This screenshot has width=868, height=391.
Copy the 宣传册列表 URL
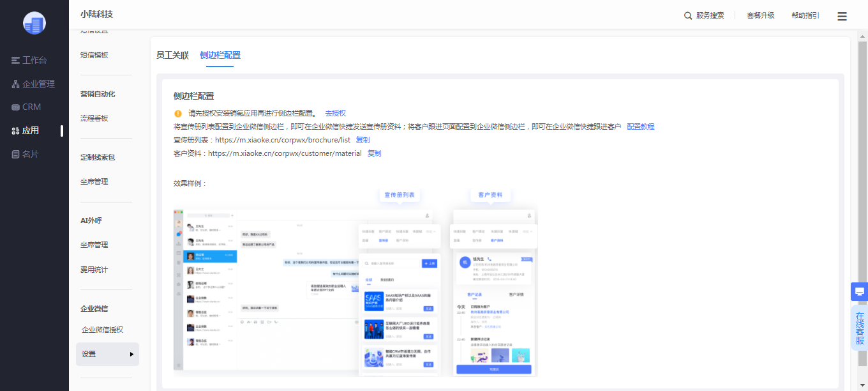pyautogui.click(x=363, y=140)
